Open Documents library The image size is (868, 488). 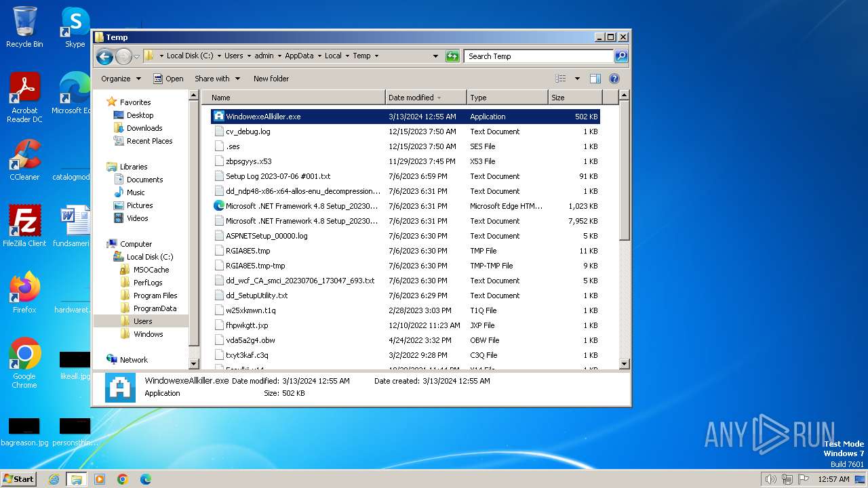click(144, 180)
